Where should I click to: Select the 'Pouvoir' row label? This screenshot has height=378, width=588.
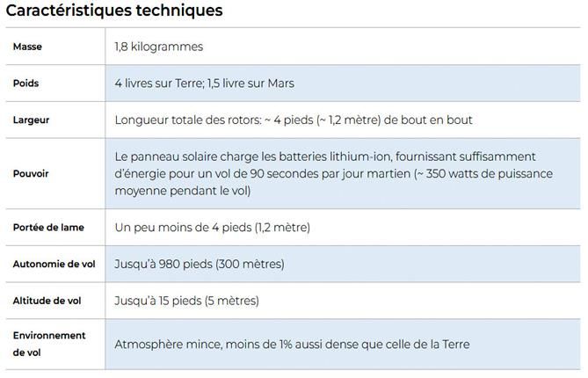(31, 173)
